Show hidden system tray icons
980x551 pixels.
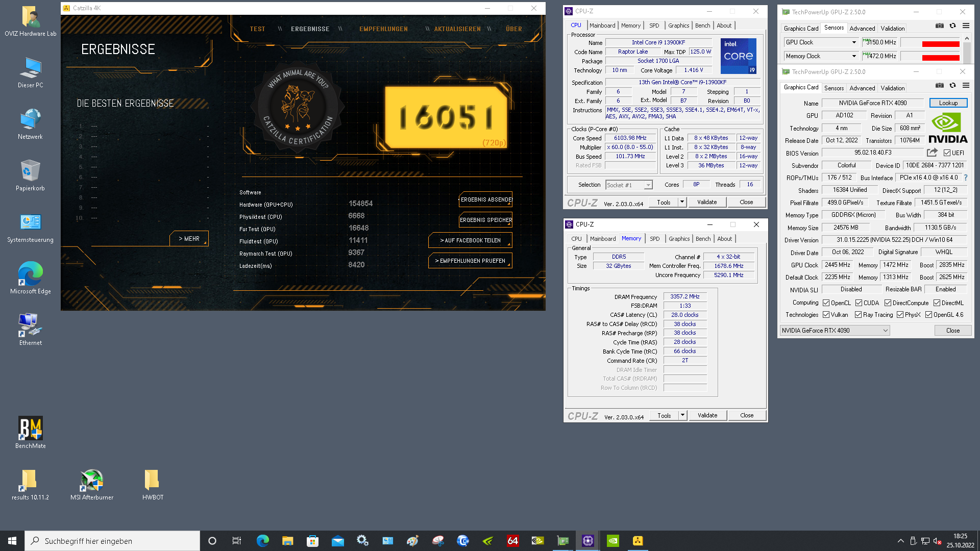click(900, 541)
